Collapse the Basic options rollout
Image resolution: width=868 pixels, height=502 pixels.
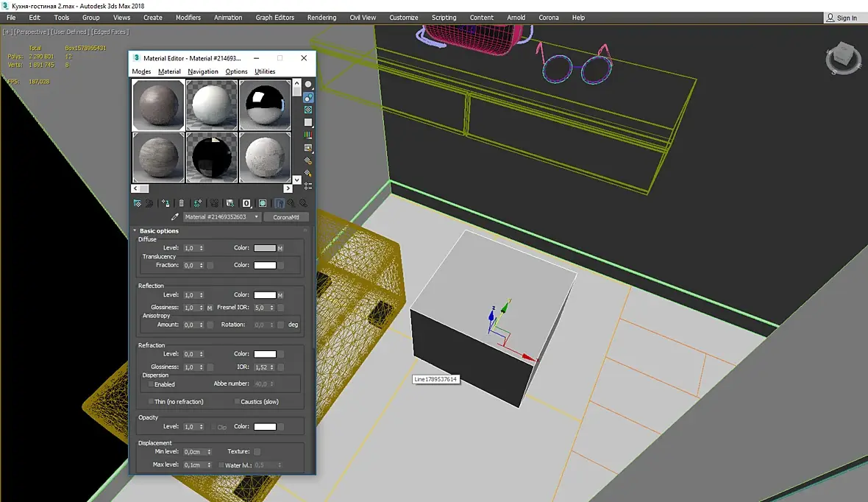159,231
